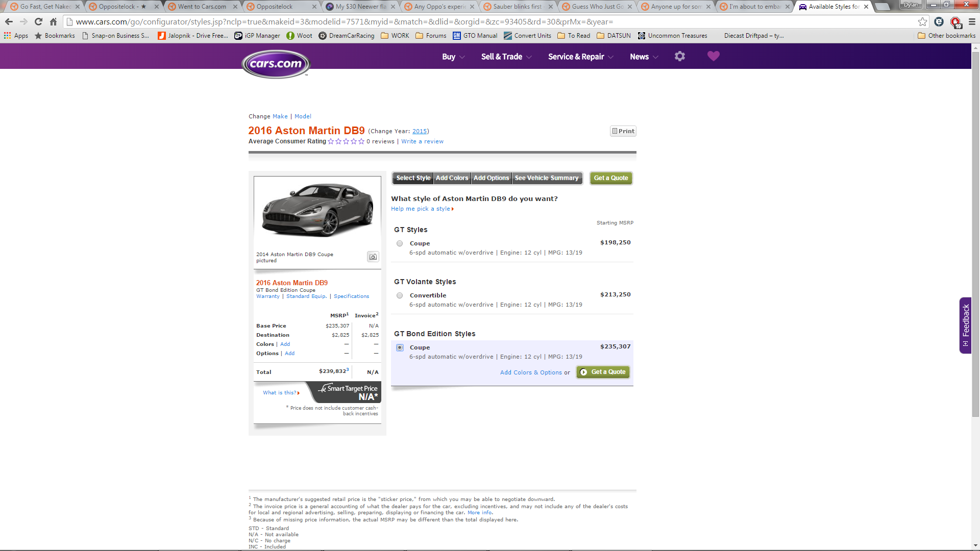Click the Print button
The width and height of the screenshot is (980, 551).
[x=623, y=131]
